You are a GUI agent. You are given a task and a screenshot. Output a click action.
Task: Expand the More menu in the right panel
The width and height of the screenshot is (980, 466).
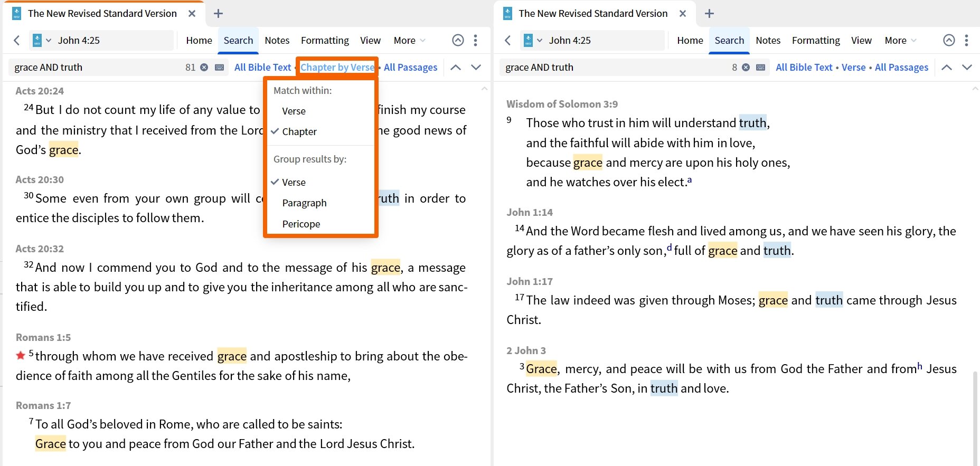pos(900,40)
